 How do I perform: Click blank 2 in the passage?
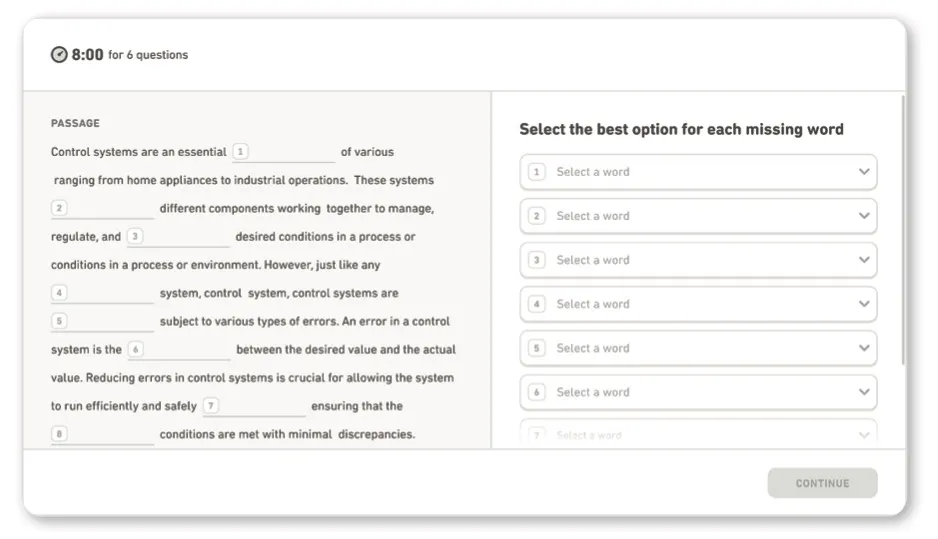103,209
